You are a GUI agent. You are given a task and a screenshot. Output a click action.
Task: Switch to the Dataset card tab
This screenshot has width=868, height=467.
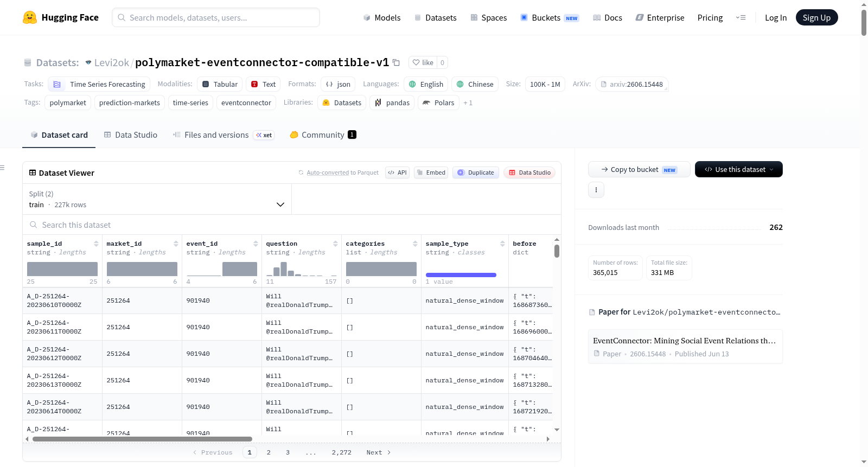click(x=59, y=135)
